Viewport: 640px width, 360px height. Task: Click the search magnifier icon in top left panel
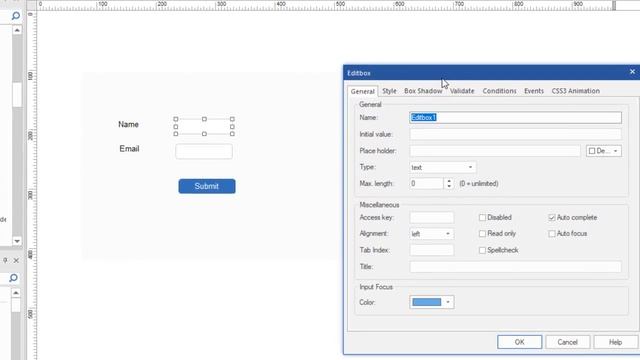tap(16, 16)
